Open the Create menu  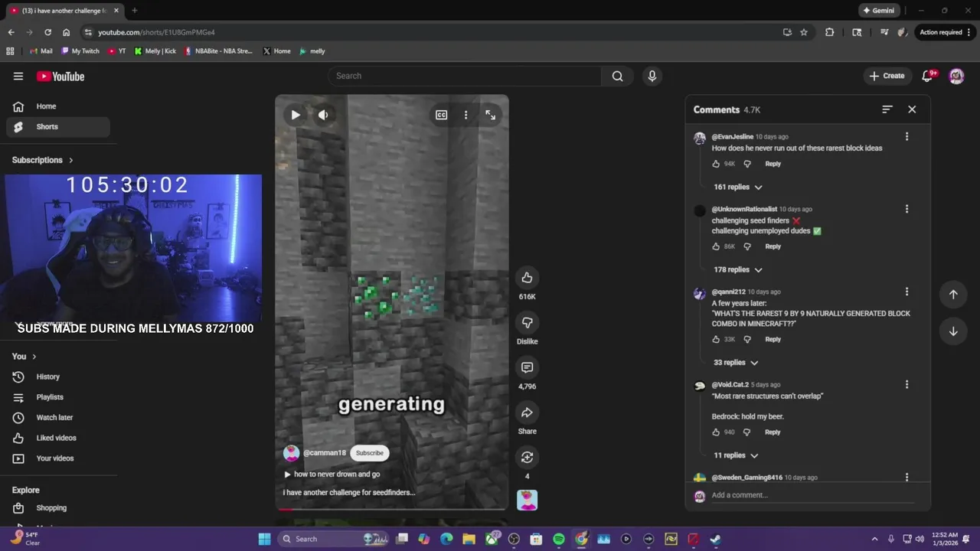click(887, 76)
